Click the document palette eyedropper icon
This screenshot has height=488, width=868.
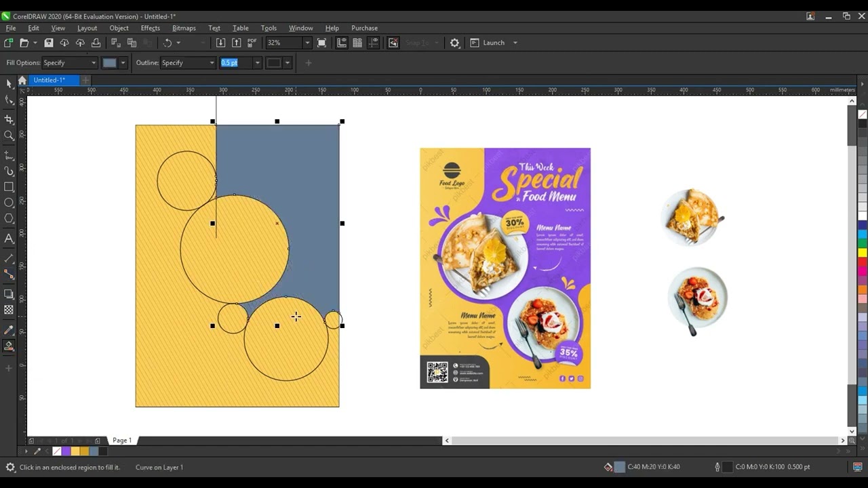tap(37, 451)
